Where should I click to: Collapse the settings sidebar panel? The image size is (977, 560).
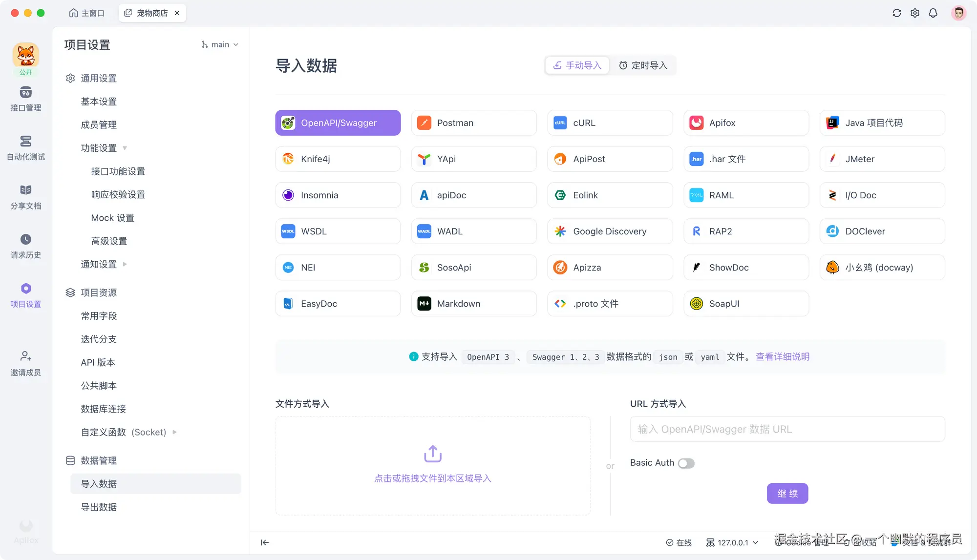[265, 542]
